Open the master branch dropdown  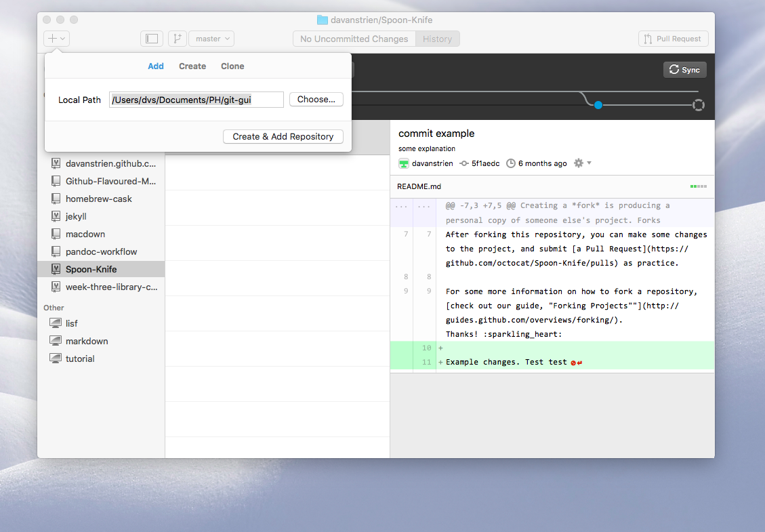pyautogui.click(x=211, y=39)
